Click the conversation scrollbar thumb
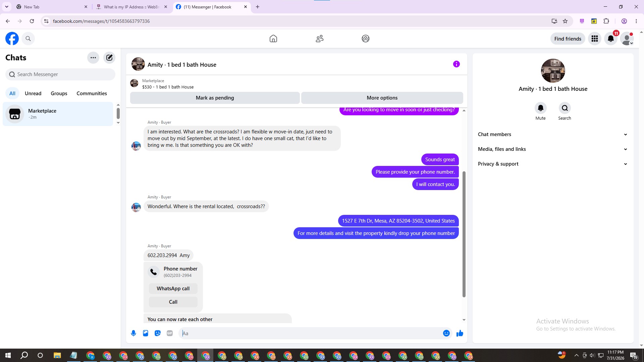This screenshot has width=644, height=362. pyautogui.click(x=464, y=234)
